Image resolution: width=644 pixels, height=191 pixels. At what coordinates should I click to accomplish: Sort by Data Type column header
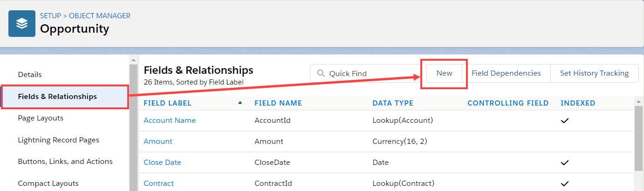click(x=393, y=103)
